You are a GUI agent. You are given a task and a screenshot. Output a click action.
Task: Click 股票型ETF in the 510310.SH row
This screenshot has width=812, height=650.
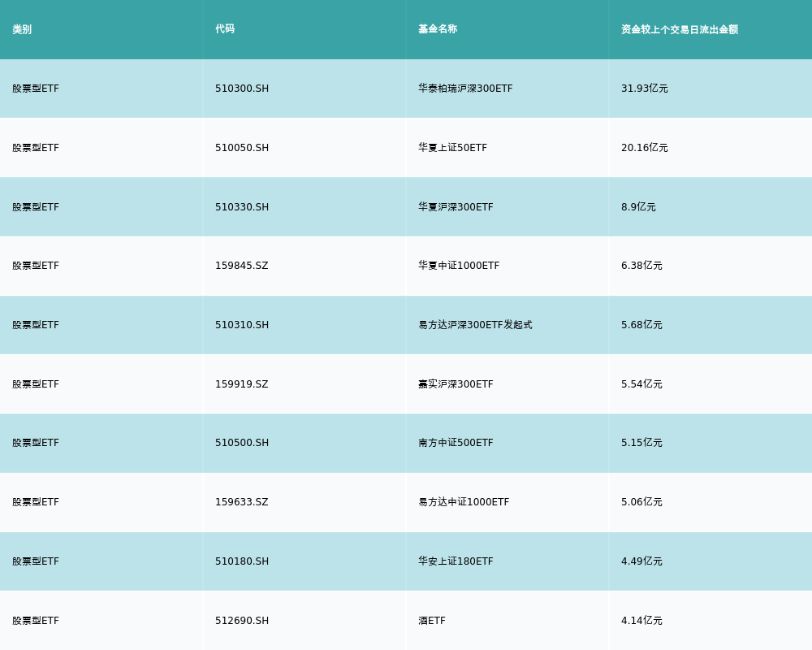[x=36, y=325]
